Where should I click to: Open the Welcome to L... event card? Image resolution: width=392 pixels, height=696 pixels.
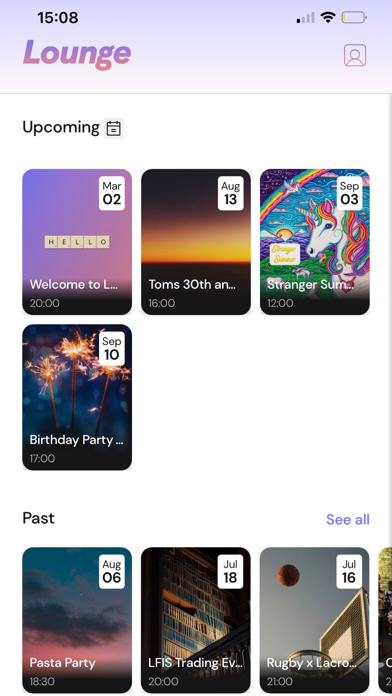(77, 242)
